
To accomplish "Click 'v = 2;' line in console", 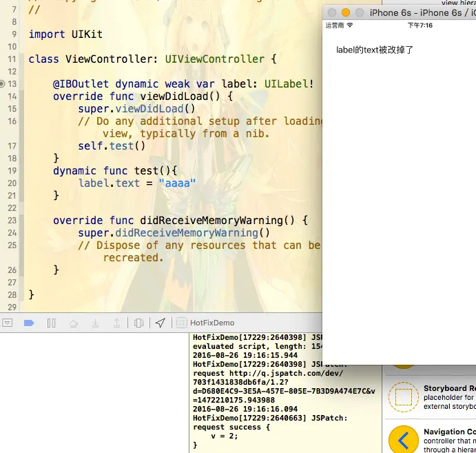I will [225, 436].
